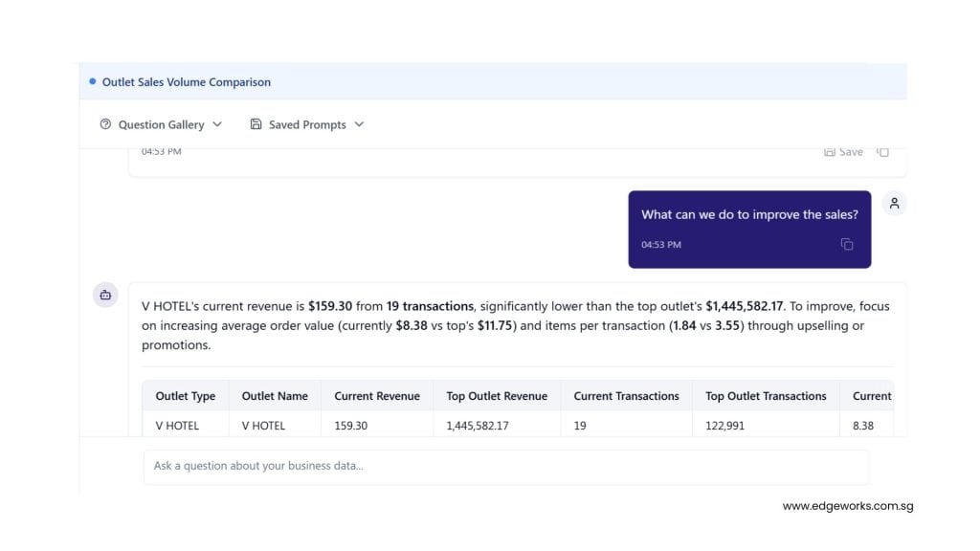The width and height of the screenshot is (980, 551).
Task: Click the Outlet Name column header
Action: click(275, 396)
